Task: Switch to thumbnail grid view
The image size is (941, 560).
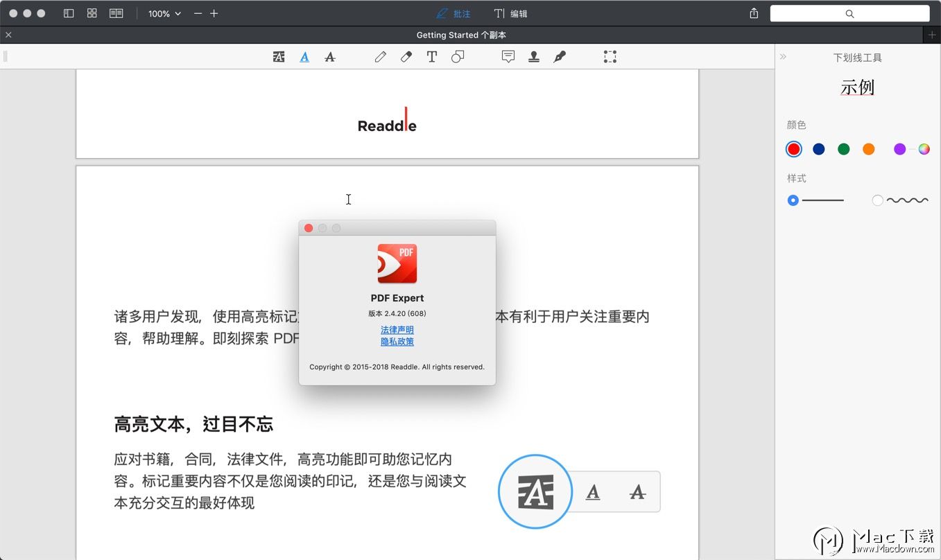Action: pos(92,13)
